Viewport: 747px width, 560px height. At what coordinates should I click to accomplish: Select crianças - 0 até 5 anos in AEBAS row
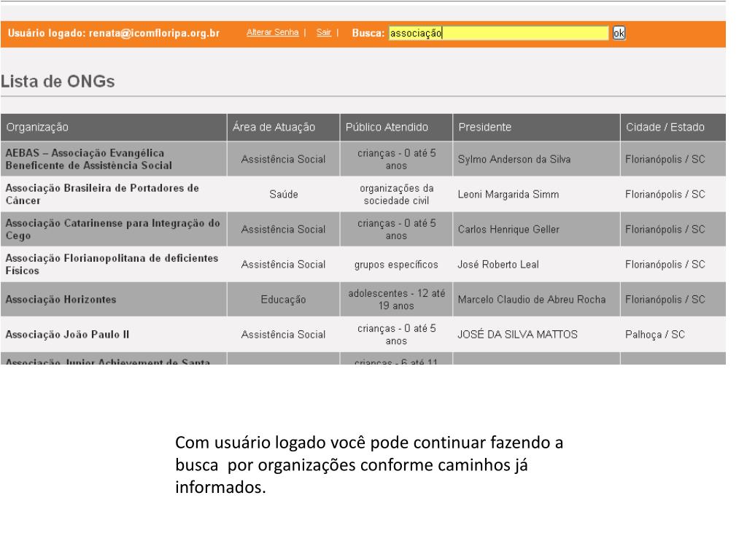click(x=396, y=159)
